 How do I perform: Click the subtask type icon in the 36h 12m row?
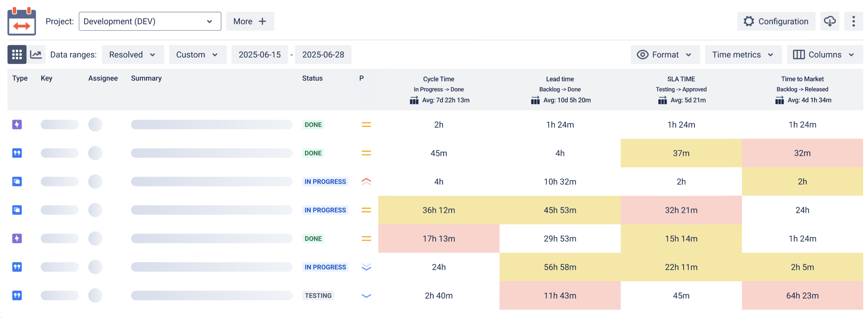(x=17, y=210)
